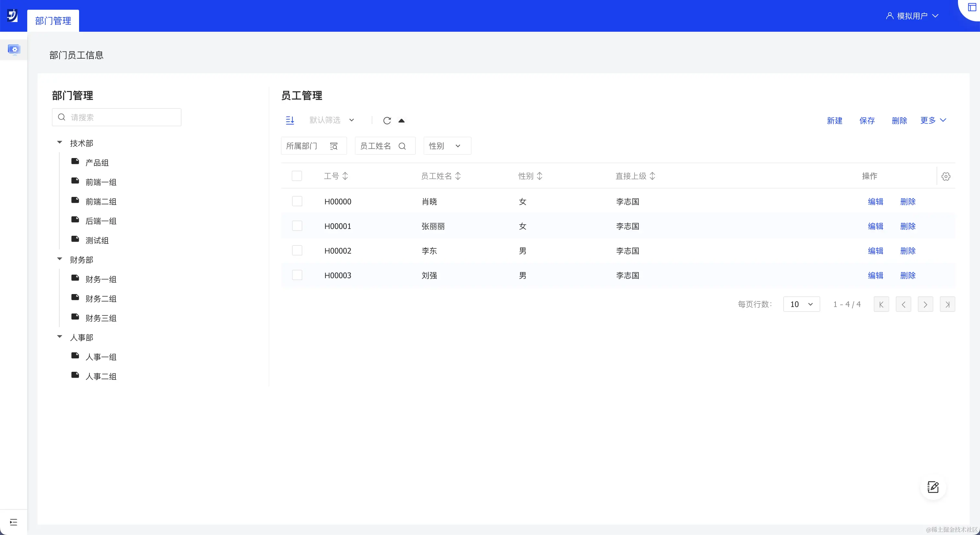Open the 性别 filter dropdown
980x535 pixels.
point(447,146)
